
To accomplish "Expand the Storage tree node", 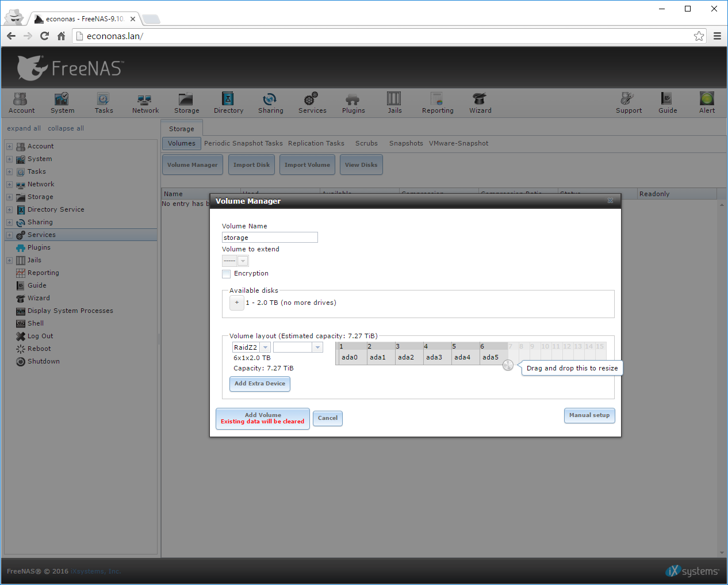I will click(9, 197).
